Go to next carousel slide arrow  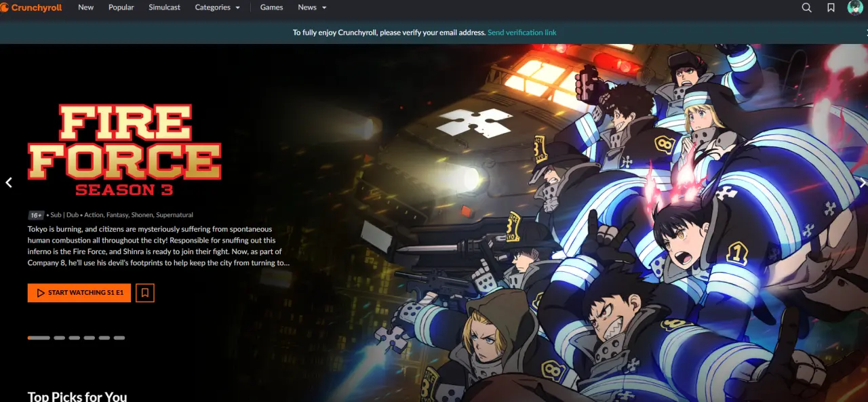click(x=862, y=182)
